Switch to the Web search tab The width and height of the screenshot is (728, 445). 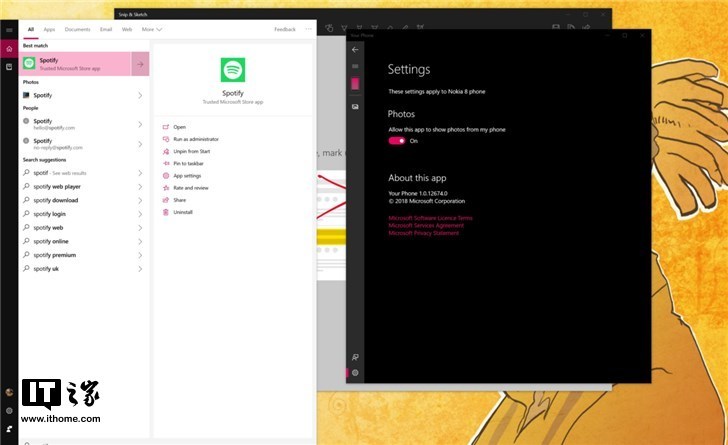click(127, 29)
